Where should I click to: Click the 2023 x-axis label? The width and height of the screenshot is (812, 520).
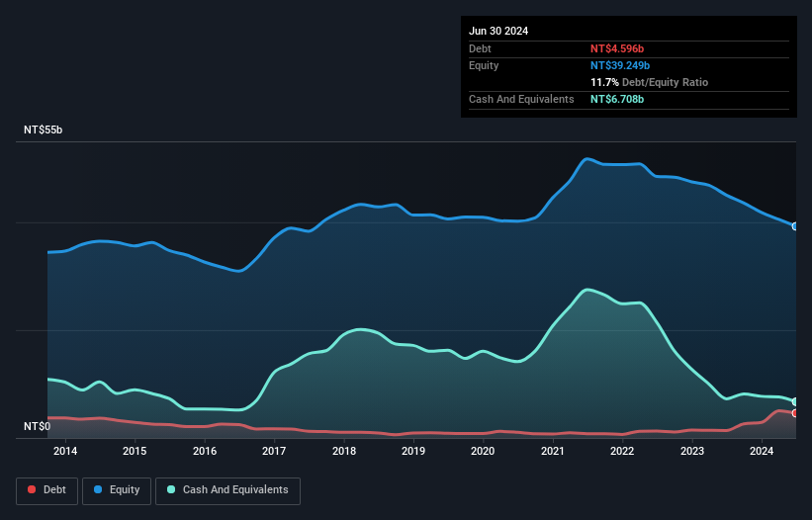[692, 451]
